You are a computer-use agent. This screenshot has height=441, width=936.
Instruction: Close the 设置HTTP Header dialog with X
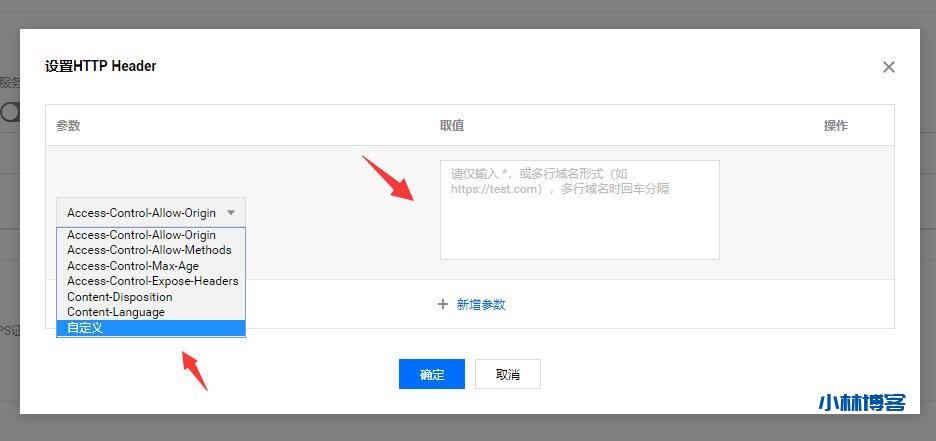coord(888,67)
